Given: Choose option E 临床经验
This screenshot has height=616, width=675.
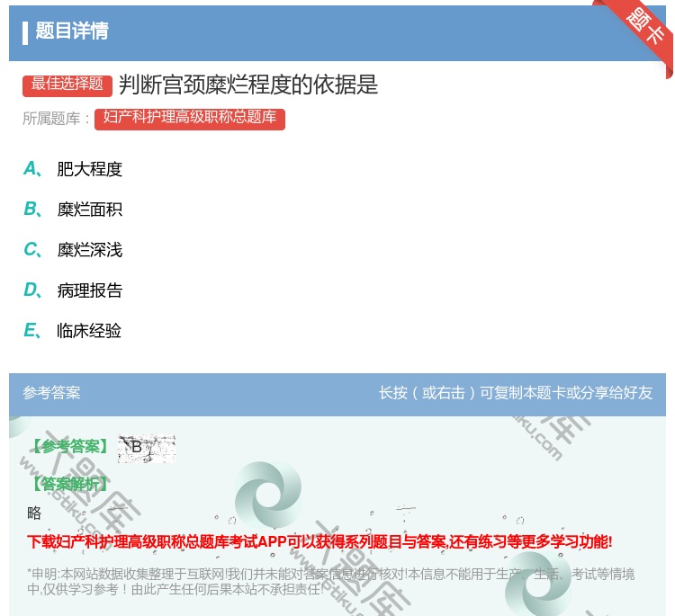Looking at the screenshot, I should point(89,331).
